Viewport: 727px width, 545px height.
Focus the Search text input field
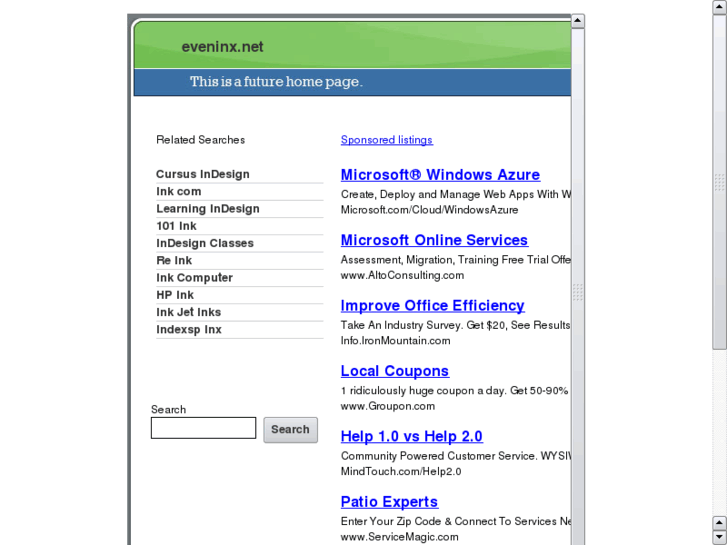[x=203, y=428]
